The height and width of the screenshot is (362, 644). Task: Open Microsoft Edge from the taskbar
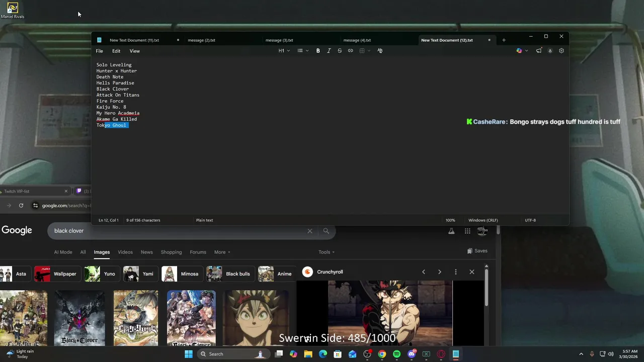pos(323,354)
